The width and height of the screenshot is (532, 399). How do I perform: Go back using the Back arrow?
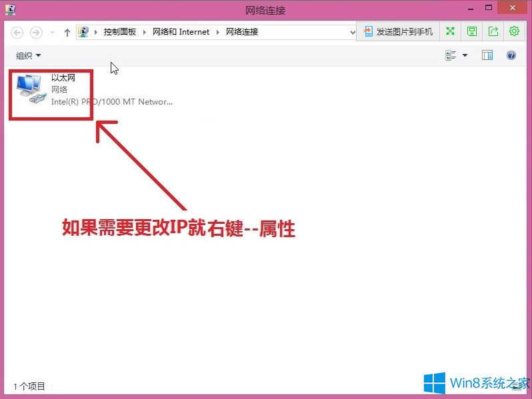coord(17,33)
